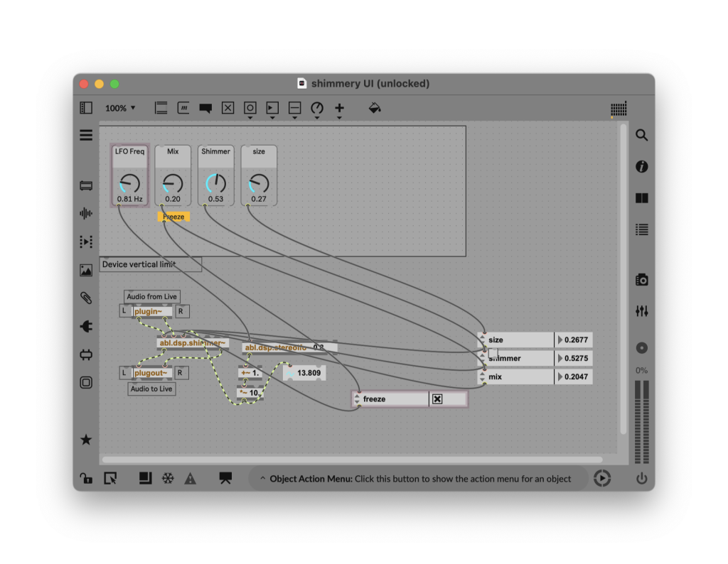Screen dimensions: 728x564
Task: Toggle the patcher lock icon
Action: click(85, 478)
